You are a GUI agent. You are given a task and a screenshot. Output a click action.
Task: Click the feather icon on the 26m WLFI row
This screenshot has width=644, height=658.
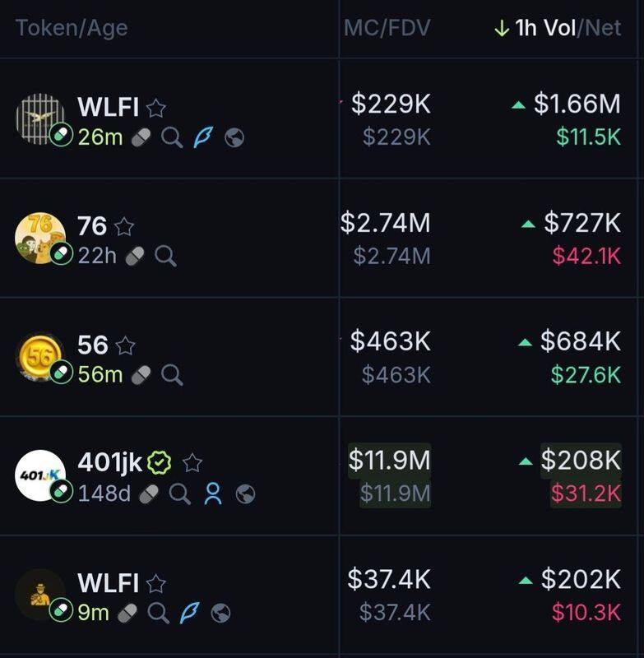pos(203,137)
